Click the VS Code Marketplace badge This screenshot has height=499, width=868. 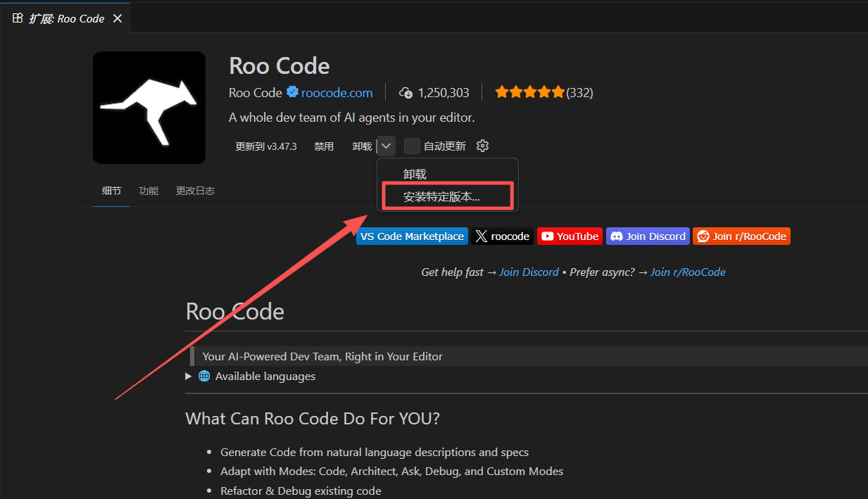pos(412,236)
